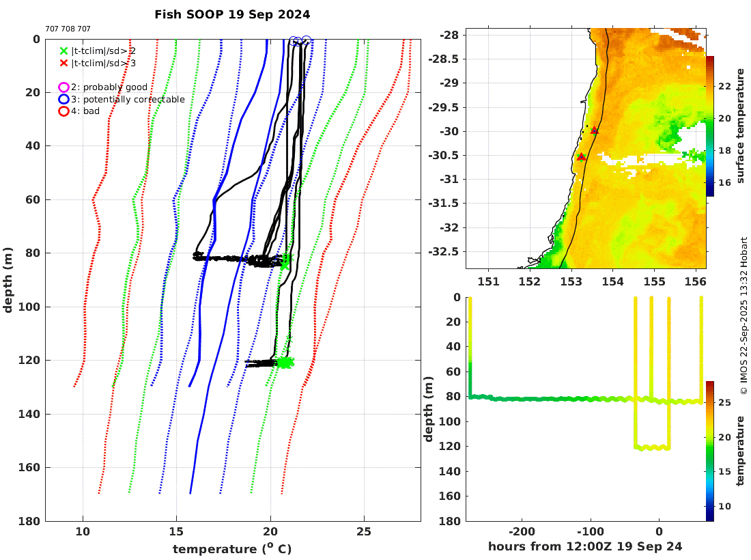This screenshot has height=560, width=751.
Task: Click the surface temperature colorbar
Action: click(x=710, y=126)
